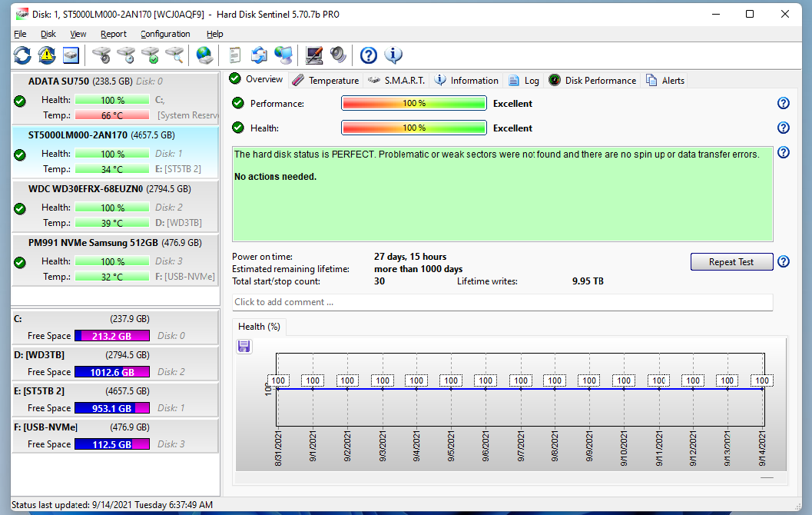Open the Configuration menu
The height and width of the screenshot is (515, 812).
click(165, 34)
